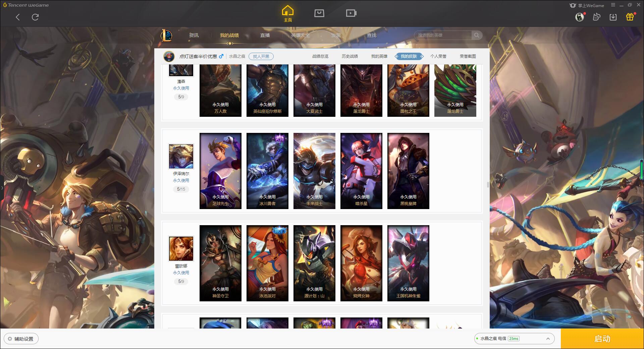The height and width of the screenshot is (349, 644).
Task: Open the store shopping bag icon
Action: point(319,13)
